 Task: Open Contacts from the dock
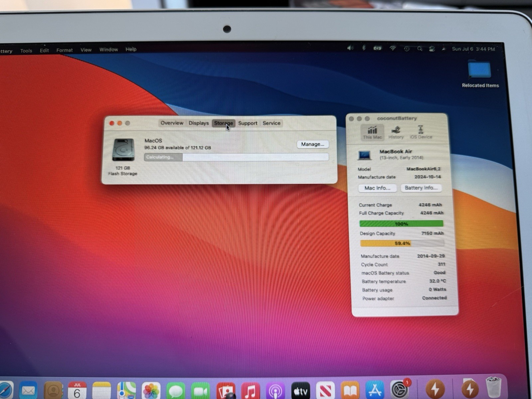click(x=53, y=390)
